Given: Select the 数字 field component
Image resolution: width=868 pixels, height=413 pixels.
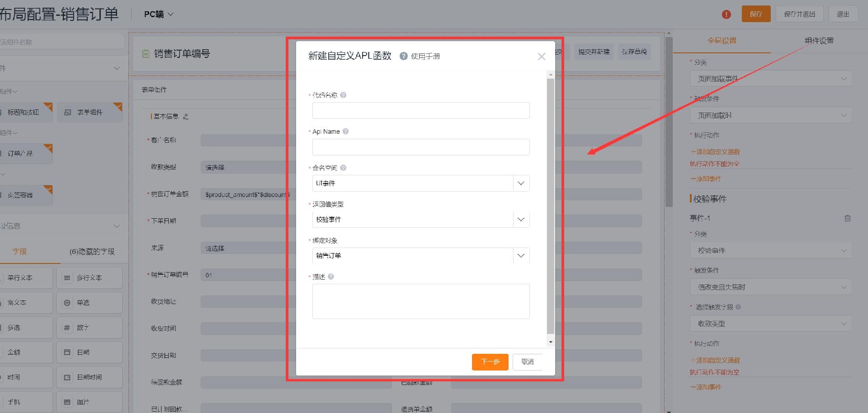Looking at the screenshot, I should tap(90, 328).
